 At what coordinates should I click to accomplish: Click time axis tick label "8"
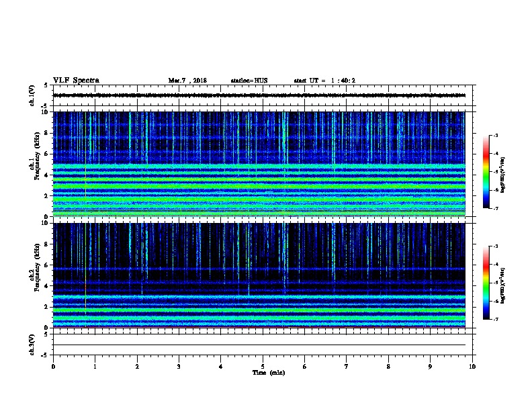[388, 366]
